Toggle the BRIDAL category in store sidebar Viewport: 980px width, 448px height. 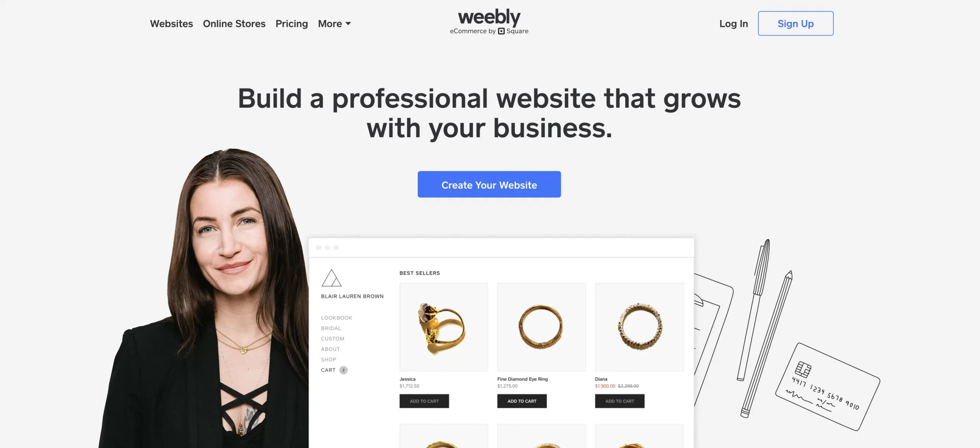tap(331, 327)
